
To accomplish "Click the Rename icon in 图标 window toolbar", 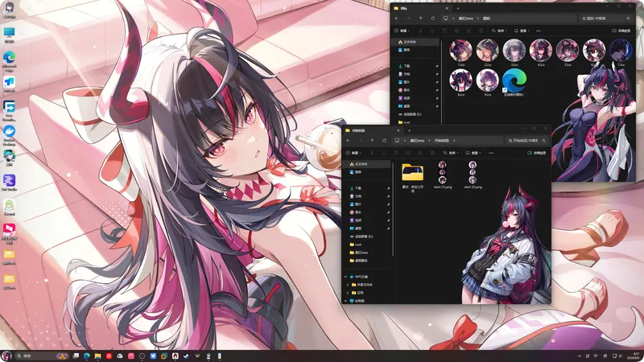I will coord(456,31).
